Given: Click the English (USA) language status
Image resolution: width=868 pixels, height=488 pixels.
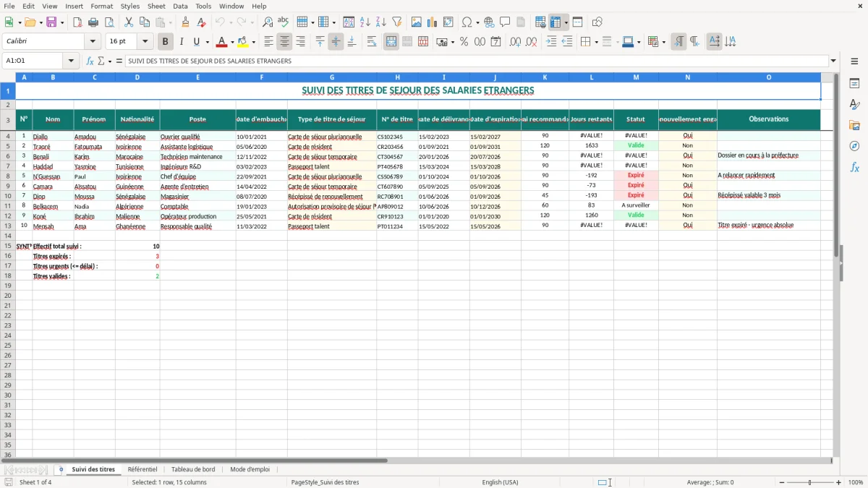Looking at the screenshot, I should click(x=500, y=482).
